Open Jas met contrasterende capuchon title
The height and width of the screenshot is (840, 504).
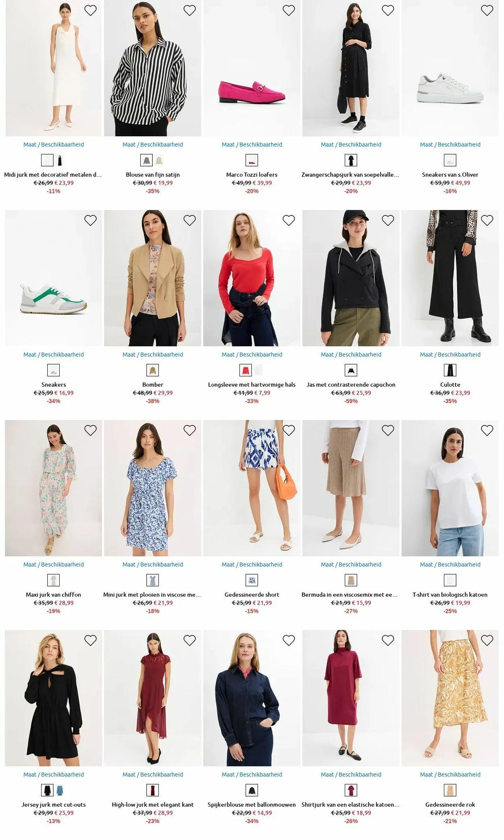pos(351,384)
